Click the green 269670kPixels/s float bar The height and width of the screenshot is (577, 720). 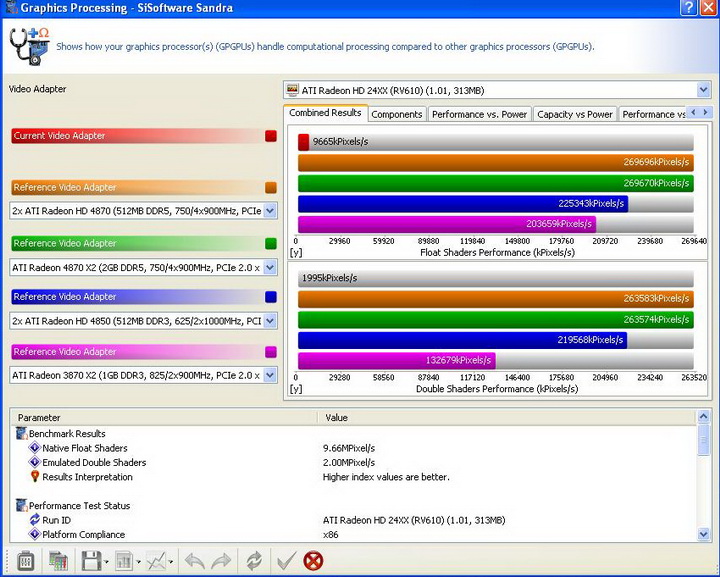[x=495, y=183]
